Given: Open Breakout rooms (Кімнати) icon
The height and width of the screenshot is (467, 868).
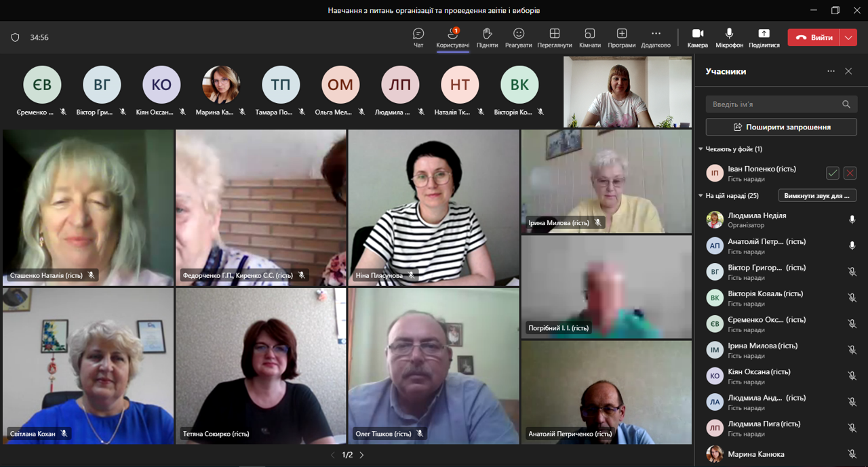Looking at the screenshot, I should point(589,34).
